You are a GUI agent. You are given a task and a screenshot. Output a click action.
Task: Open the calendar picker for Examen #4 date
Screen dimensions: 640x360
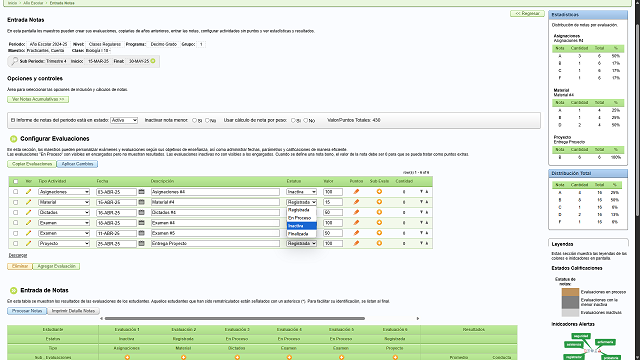pyautogui.click(x=141, y=223)
